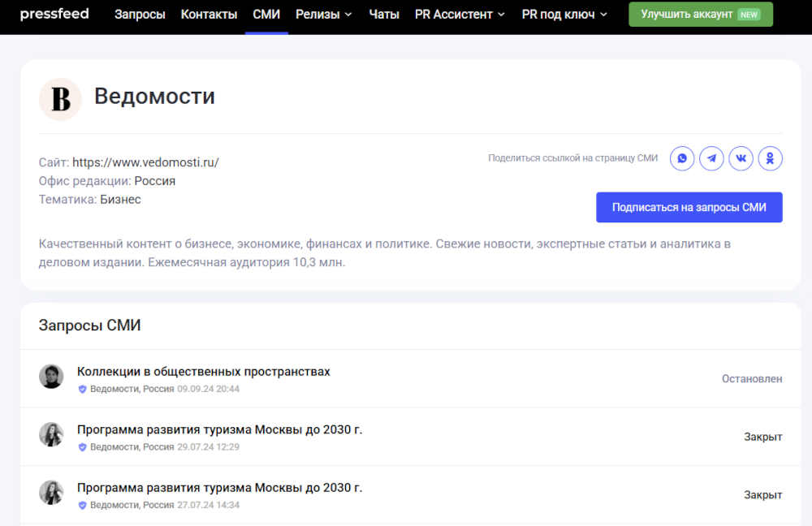
Task: Select the СМИ tab
Action: pyautogui.click(x=266, y=15)
